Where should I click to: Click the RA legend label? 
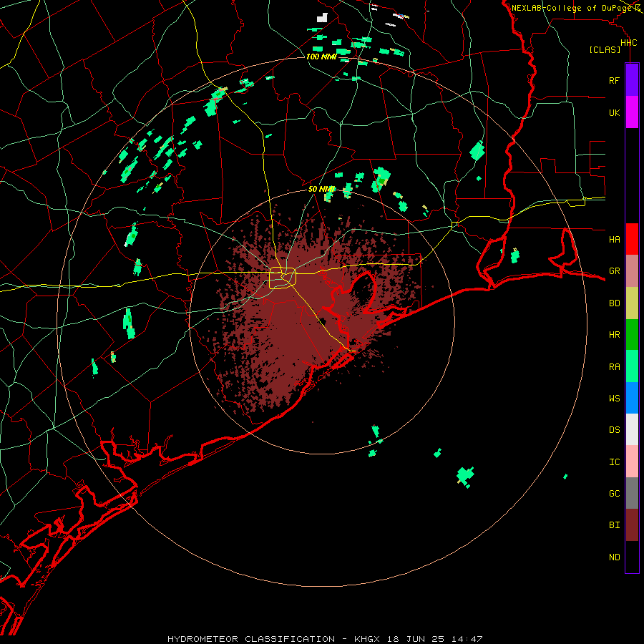pyautogui.click(x=614, y=367)
